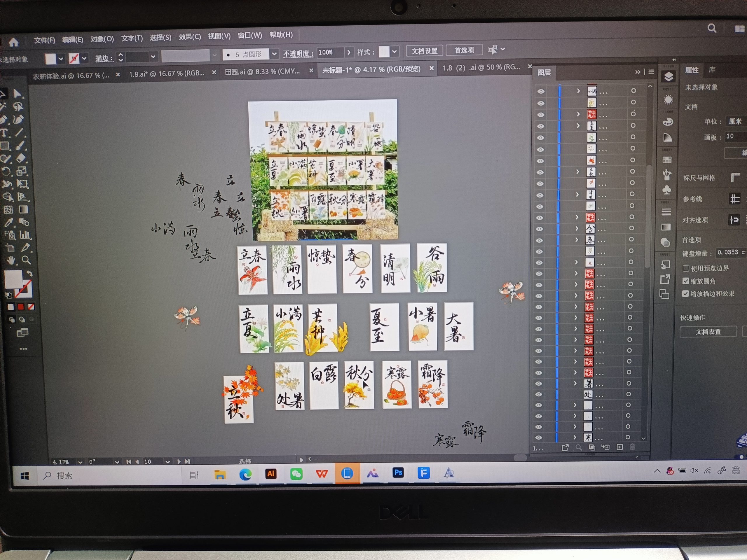Switch to 田园.ai document tab
This screenshot has height=560, width=747.
[262, 71]
